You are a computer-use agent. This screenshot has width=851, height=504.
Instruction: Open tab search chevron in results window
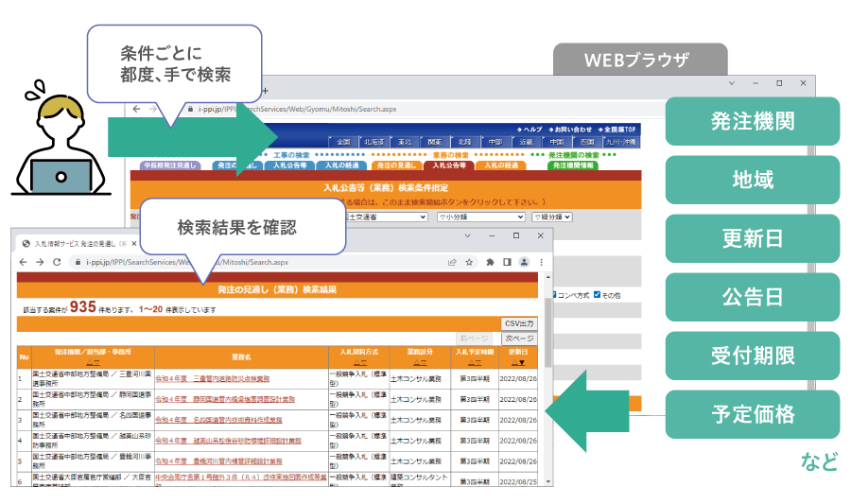467,236
